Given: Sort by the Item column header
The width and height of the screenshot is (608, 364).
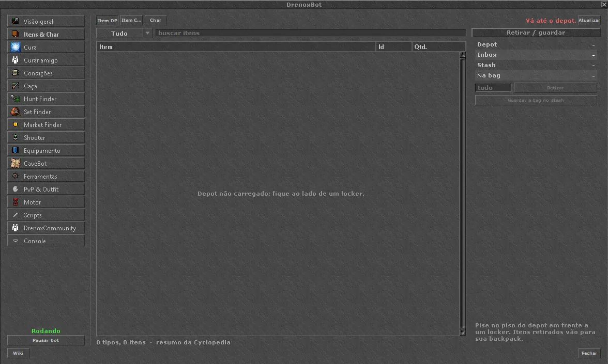Looking at the screenshot, I should 236,47.
